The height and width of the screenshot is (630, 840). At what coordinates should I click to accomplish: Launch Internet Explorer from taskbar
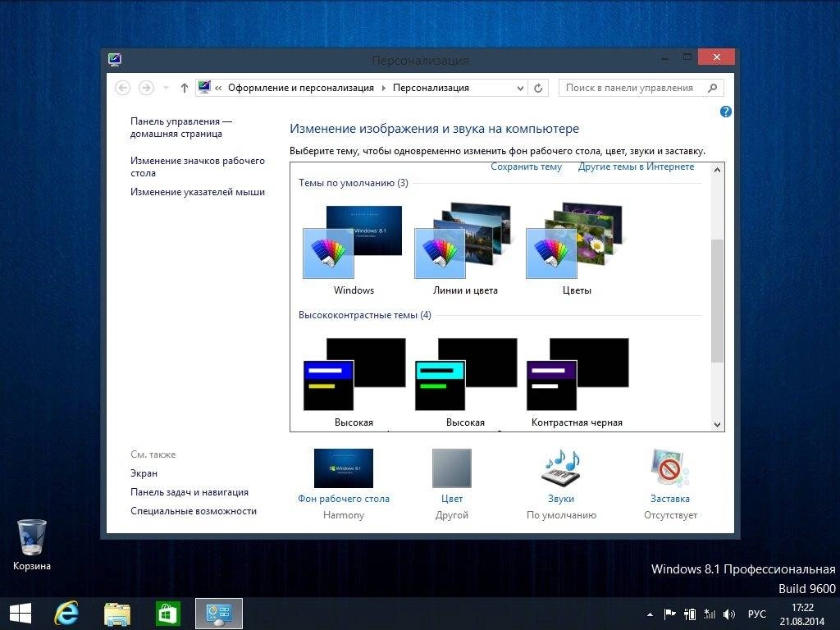[66, 614]
